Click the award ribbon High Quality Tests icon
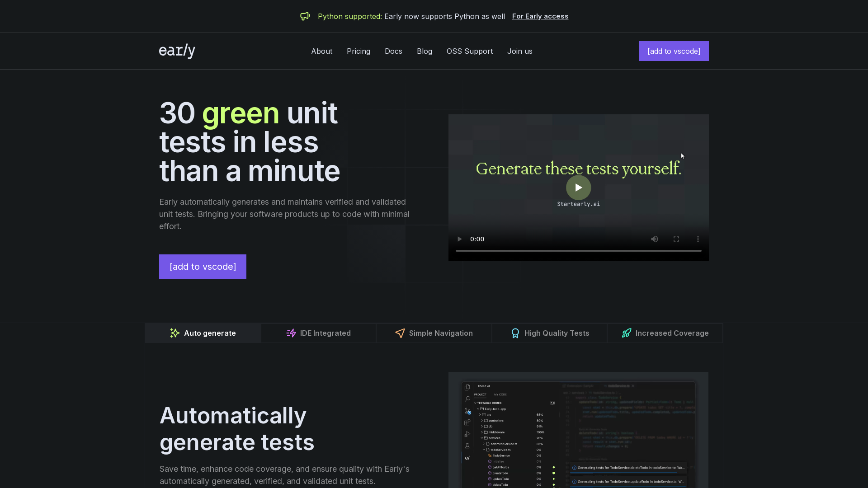 tap(515, 333)
